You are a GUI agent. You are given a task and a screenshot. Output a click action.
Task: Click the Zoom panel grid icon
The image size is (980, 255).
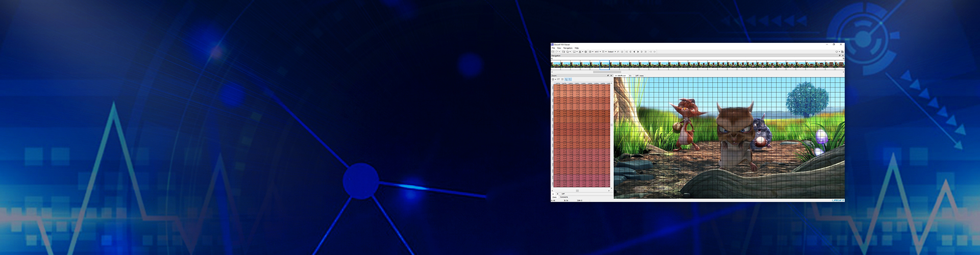coord(562,79)
